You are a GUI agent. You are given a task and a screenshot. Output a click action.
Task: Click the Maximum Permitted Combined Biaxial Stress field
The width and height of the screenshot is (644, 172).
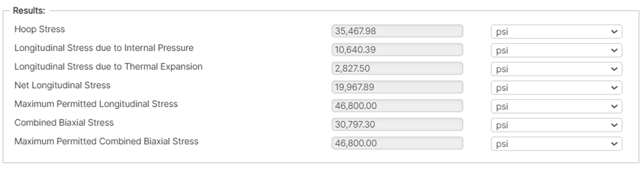click(x=397, y=143)
